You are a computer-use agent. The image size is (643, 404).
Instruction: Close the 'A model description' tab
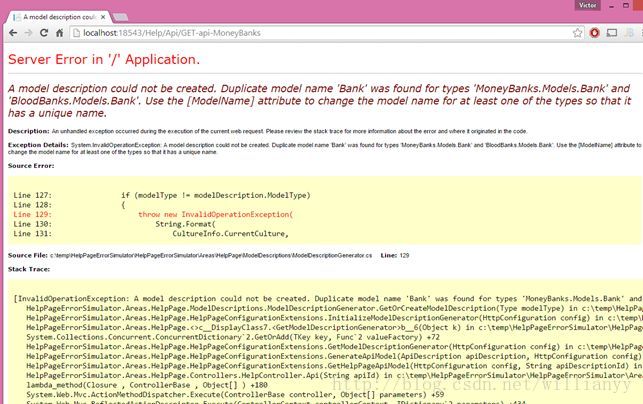[103, 17]
